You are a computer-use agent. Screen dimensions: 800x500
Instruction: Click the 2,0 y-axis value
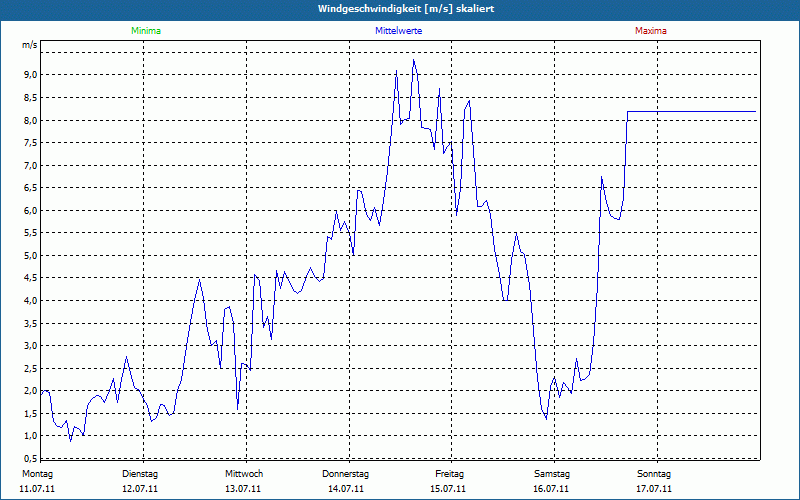click(x=31, y=391)
